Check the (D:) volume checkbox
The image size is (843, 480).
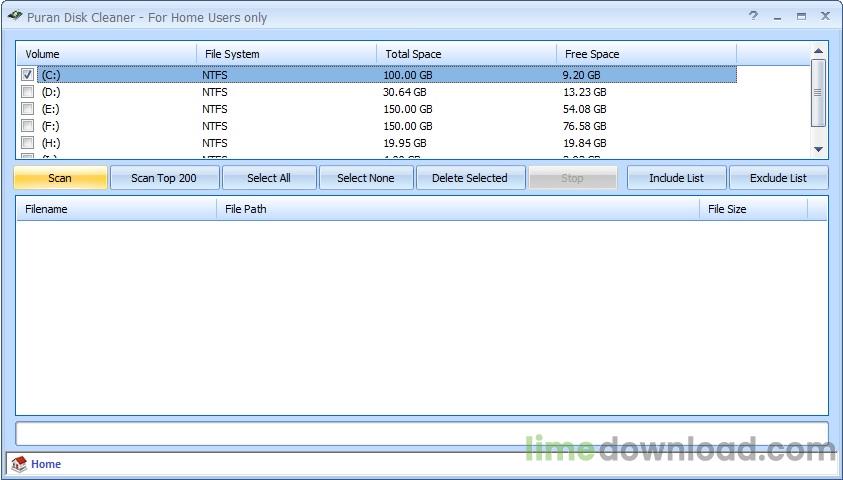[x=27, y=92]
